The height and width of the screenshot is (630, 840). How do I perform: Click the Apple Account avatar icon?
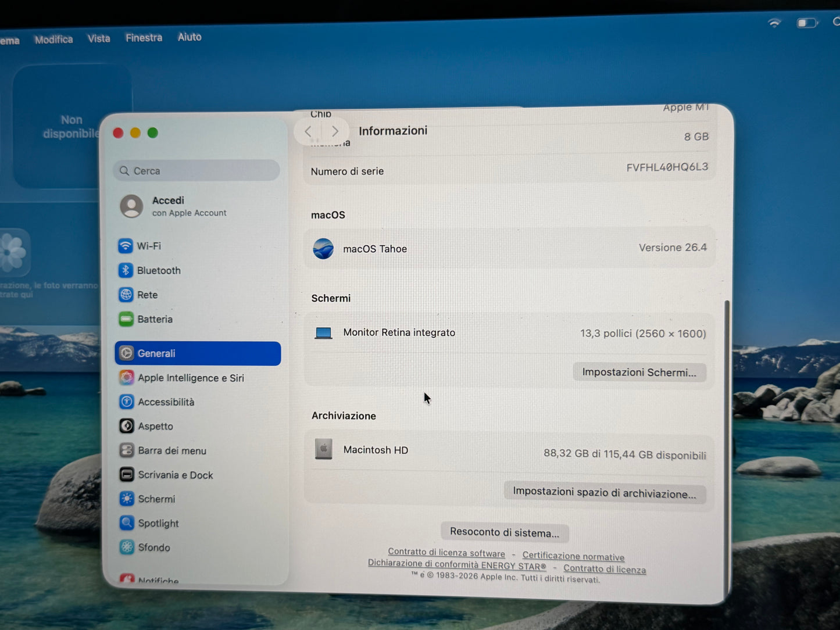tap(131, 206)
